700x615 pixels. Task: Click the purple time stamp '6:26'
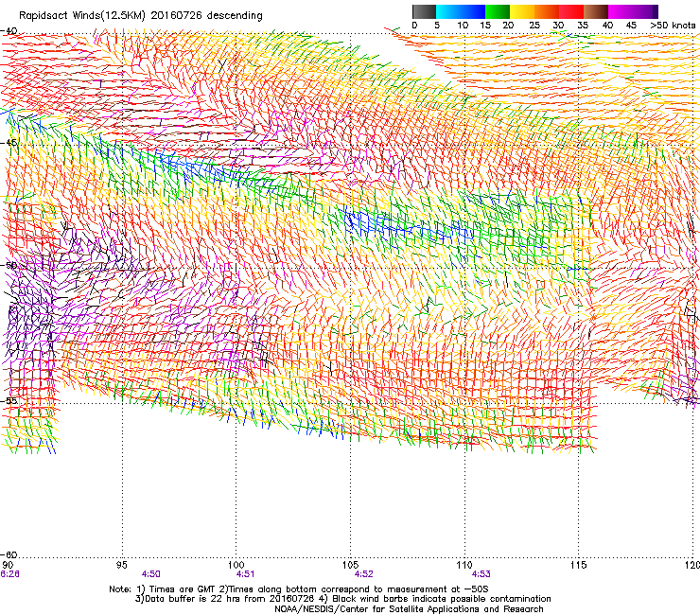9,574
